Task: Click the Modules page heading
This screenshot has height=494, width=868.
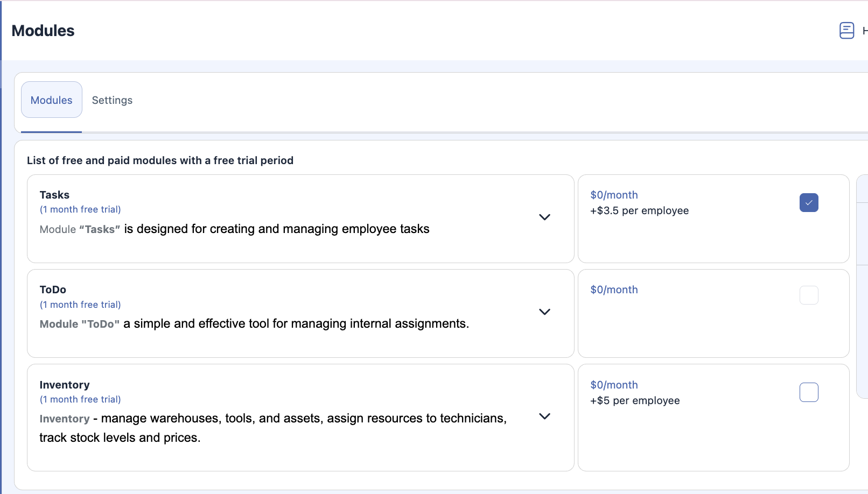Action: [x=43, y=31]
